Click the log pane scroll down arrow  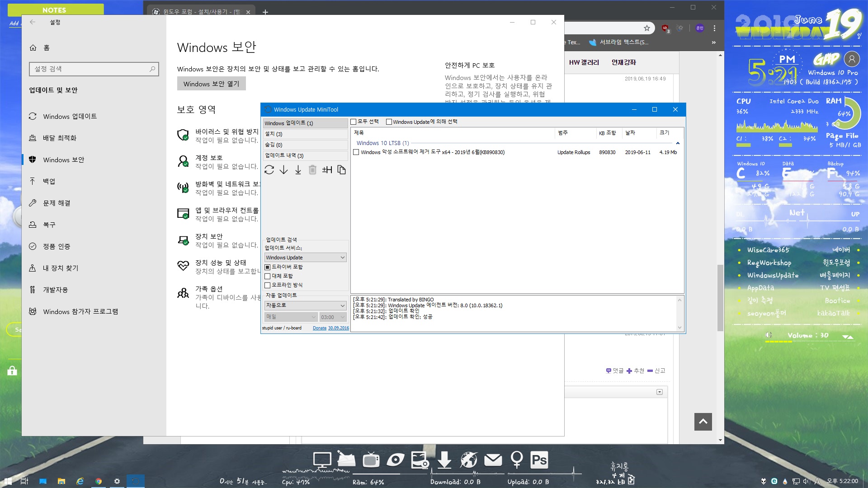point(679,328)
